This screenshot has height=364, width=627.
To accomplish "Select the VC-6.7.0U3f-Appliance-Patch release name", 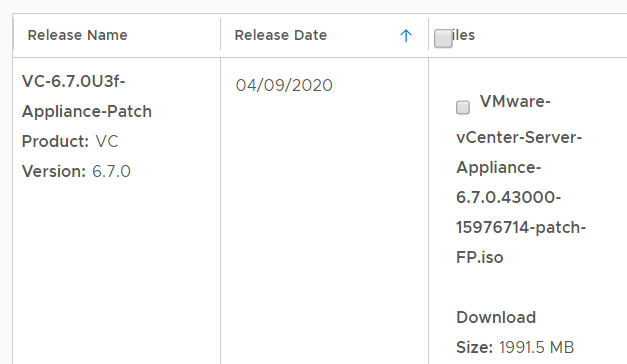I will point(87,96).
